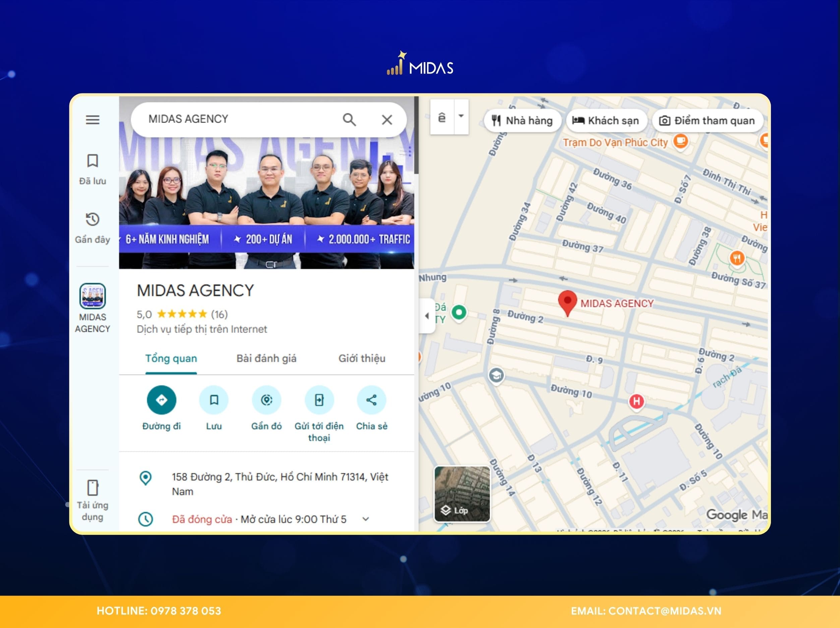Filter by Khách sạn hotels chip
Screen dimensions: 840x628
[606, 121]
